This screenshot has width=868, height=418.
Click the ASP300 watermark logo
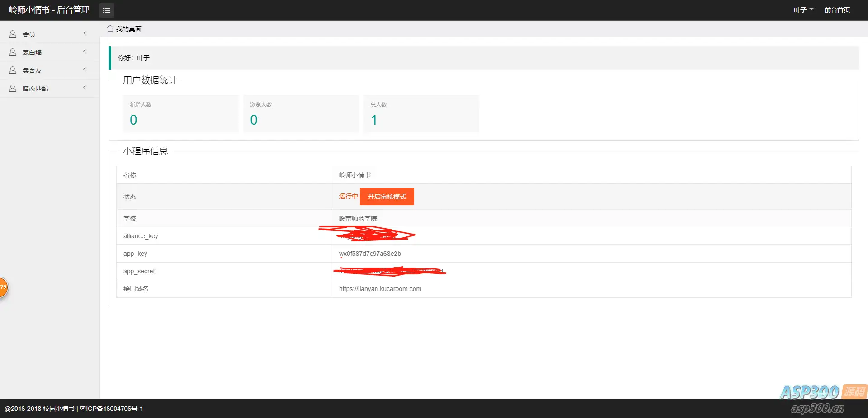click(823, 398)
